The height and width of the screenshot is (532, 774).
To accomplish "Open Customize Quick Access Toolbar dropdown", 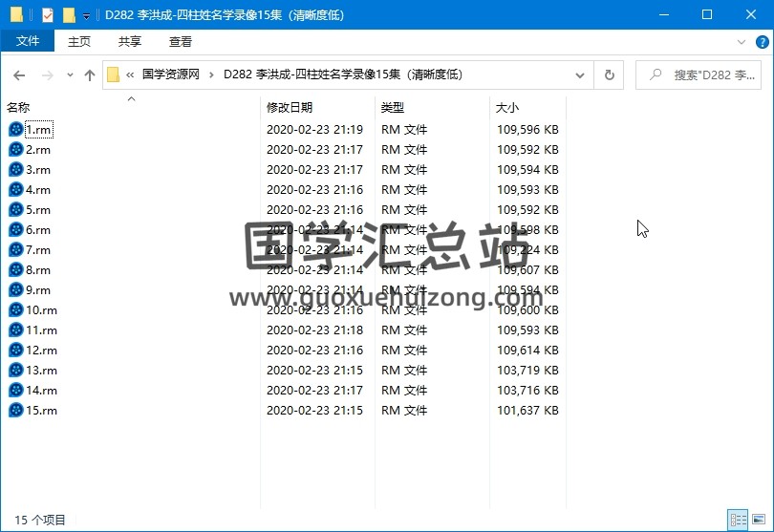I will 86,16.
